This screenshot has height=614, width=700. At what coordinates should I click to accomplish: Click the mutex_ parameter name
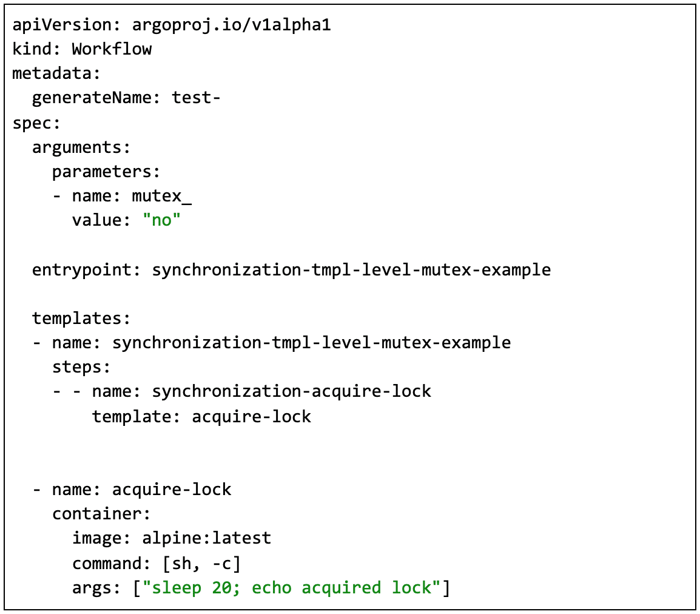[x=162, y=196]
